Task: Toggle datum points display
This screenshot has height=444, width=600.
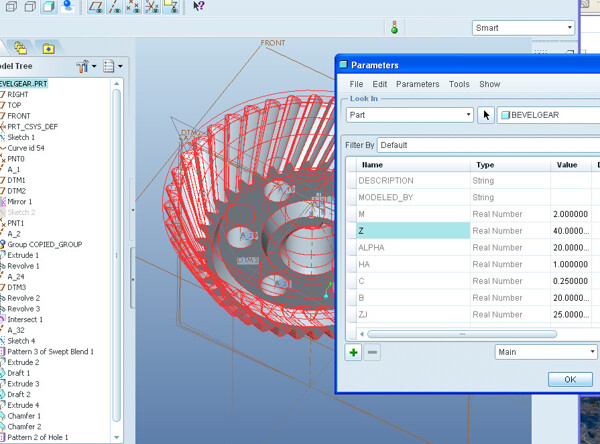Action: tap(133, 6)
